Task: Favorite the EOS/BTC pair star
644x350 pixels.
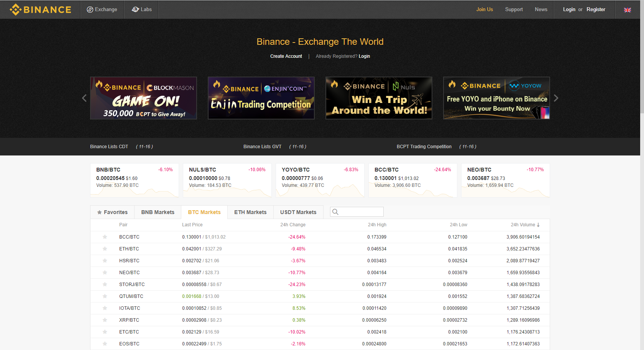Action: click(105, 344)
